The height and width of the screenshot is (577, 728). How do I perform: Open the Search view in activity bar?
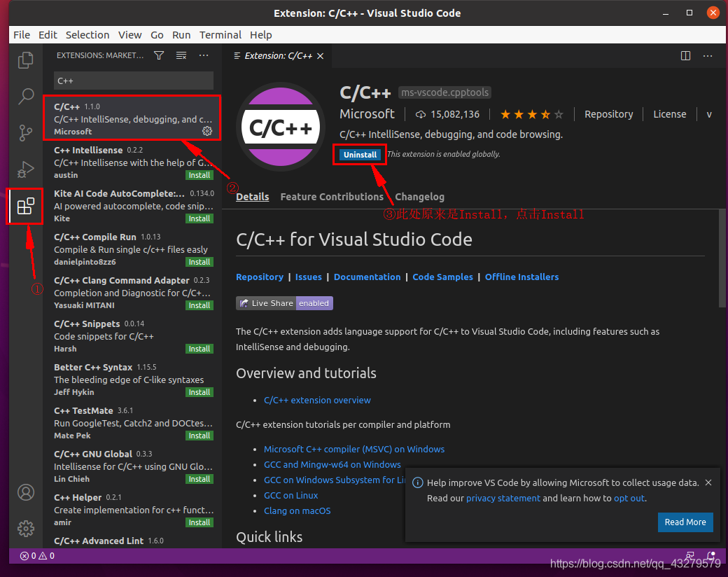click(x=26, y=96)
